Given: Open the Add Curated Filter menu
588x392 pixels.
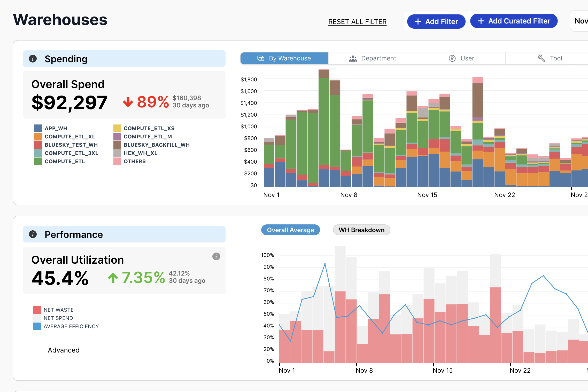Looking at the screenshot, I should pyautogui.click(x=514, y=21).
